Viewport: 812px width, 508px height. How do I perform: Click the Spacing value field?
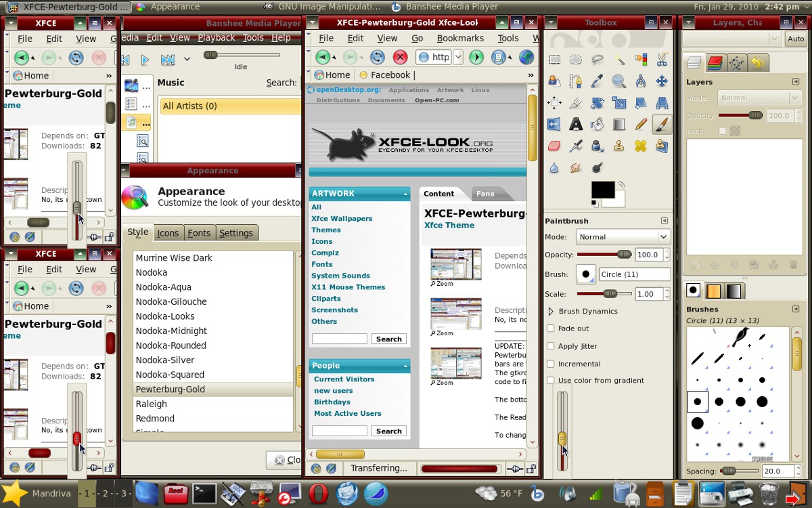click(778, 471)
